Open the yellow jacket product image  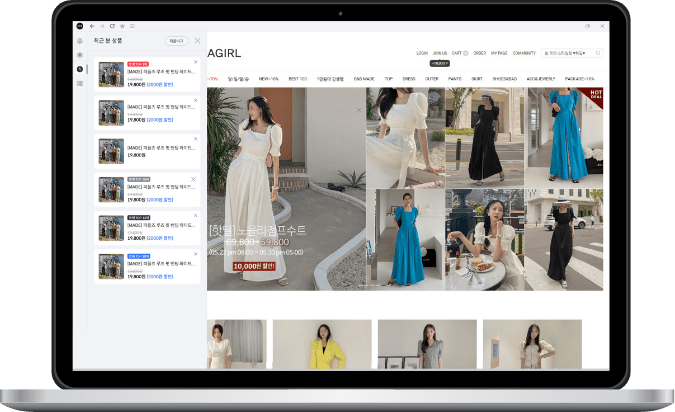(322, 344)
